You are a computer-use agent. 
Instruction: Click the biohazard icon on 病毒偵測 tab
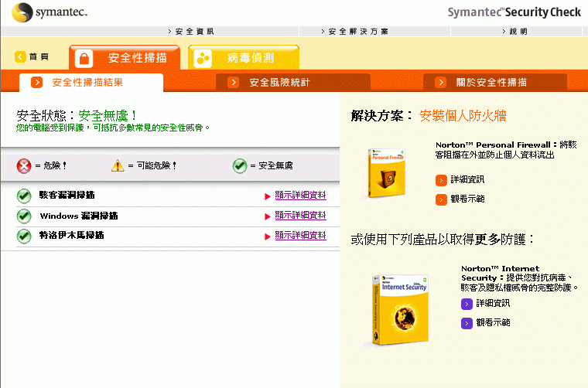[203, 59]
